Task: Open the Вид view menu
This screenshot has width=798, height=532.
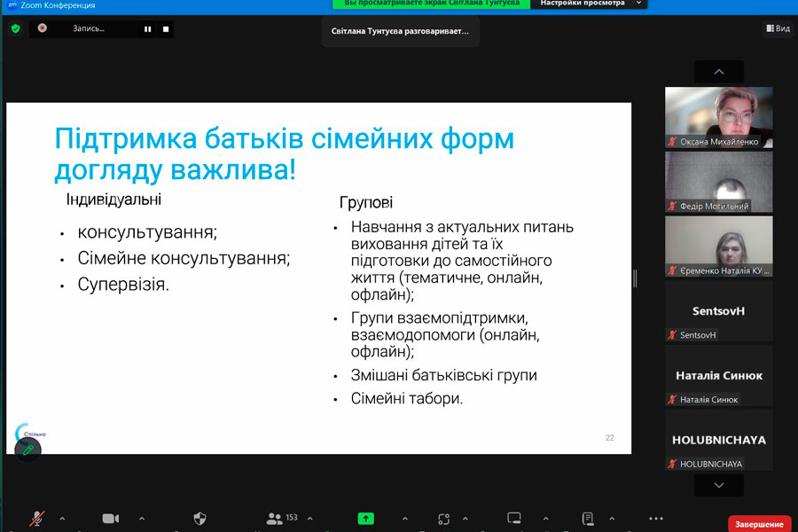Action: click(x=778, y=28)
